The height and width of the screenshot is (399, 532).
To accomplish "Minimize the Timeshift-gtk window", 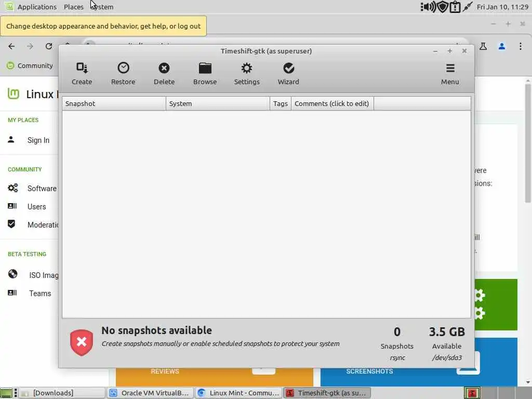I will (435, 51).
